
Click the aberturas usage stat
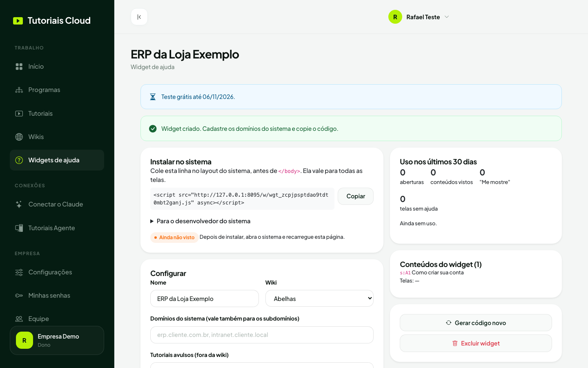pyautogui.click(x=412, y=177)
